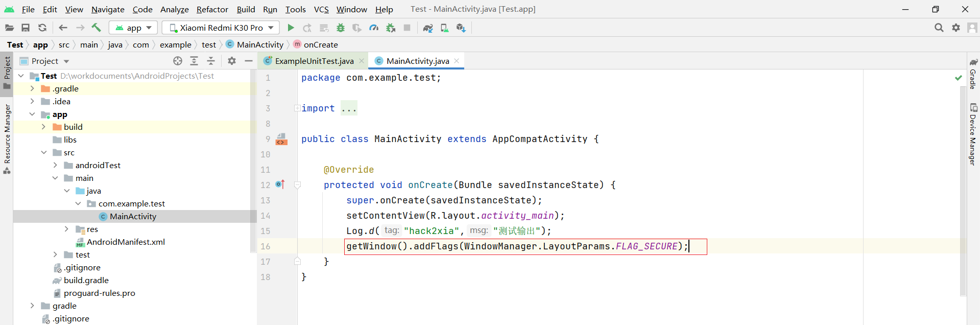Open the VCS menu
This screenshot has height=325, width=980.
point(321,9)
